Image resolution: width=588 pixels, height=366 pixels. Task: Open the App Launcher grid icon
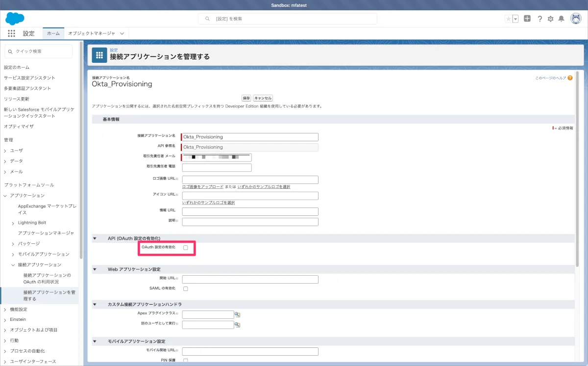click(x=11, y=33)
